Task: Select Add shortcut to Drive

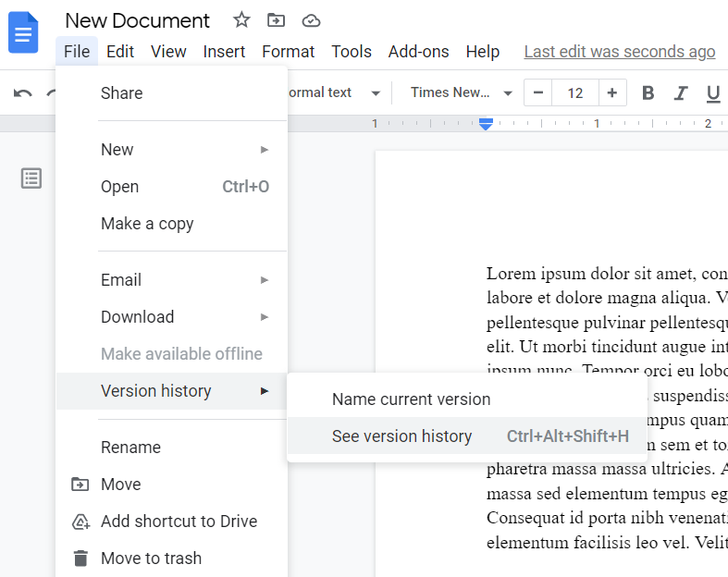Action: [171, 522]
